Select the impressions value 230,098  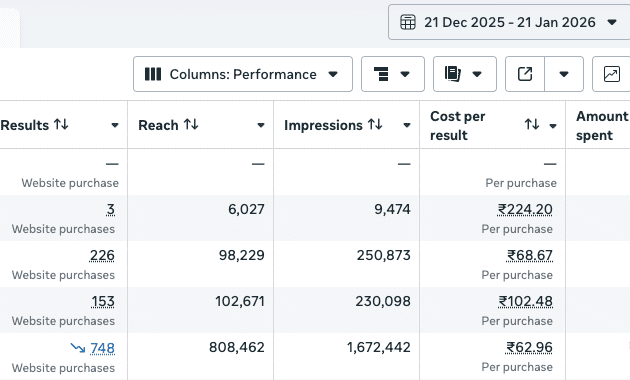tap(383, 302)
